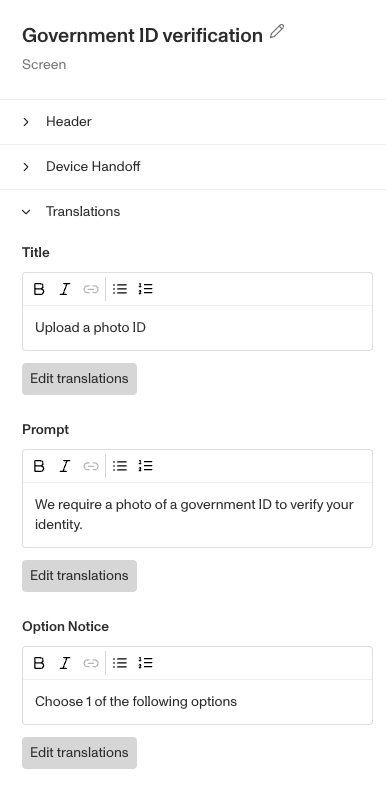The height and width of the screenshot is (785, 386).
Task: Toggle bold in the Title editor
Action: click(39, 289)
